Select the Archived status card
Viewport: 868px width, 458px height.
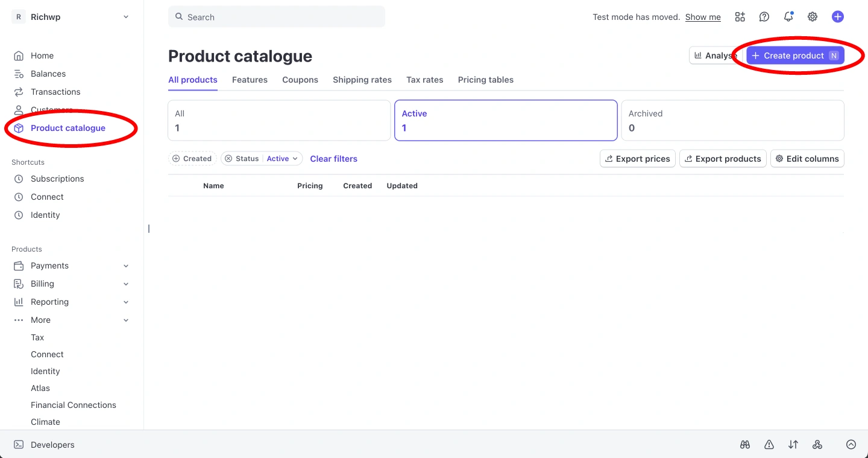point(732,120)
